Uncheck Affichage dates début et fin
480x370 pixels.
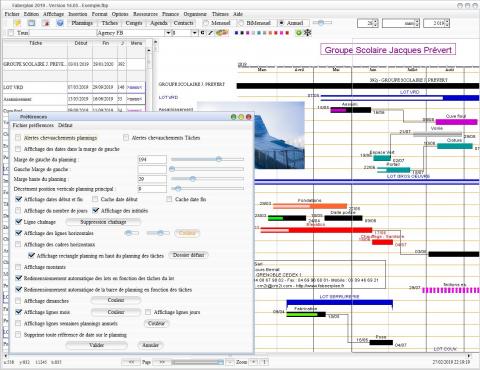(19, 199)
